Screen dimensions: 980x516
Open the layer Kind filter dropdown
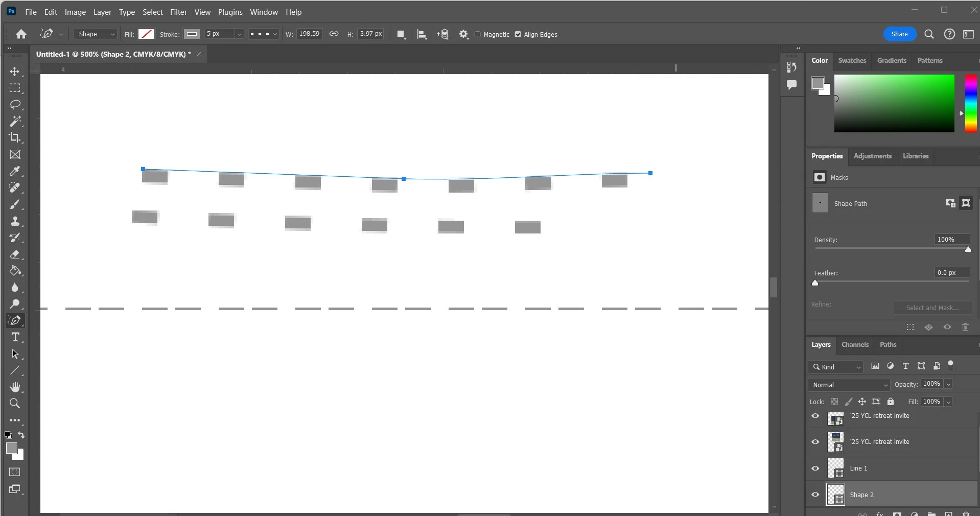[836, 367]
